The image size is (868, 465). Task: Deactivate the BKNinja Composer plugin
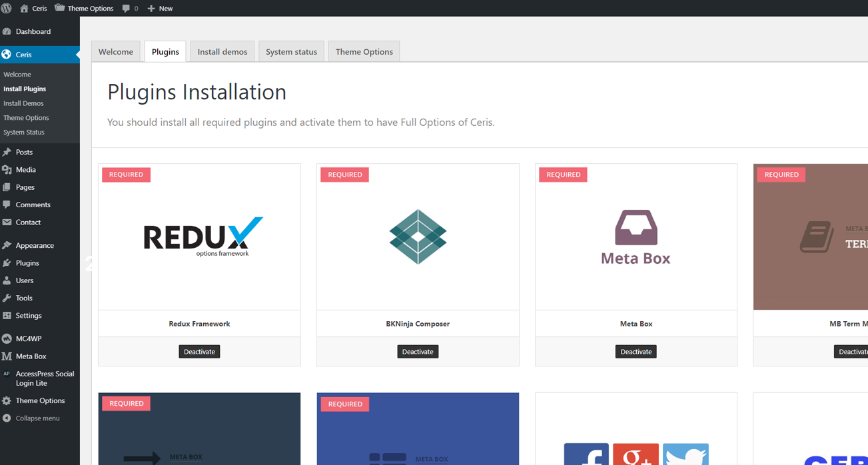click(x=418, y=352)
